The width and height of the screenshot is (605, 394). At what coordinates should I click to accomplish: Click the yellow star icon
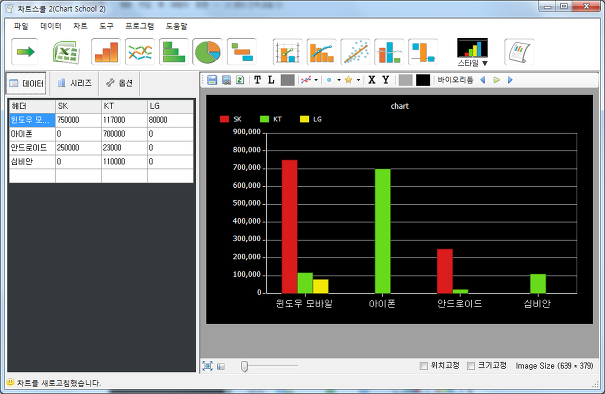pyautogui.click(x=348, y=80)
